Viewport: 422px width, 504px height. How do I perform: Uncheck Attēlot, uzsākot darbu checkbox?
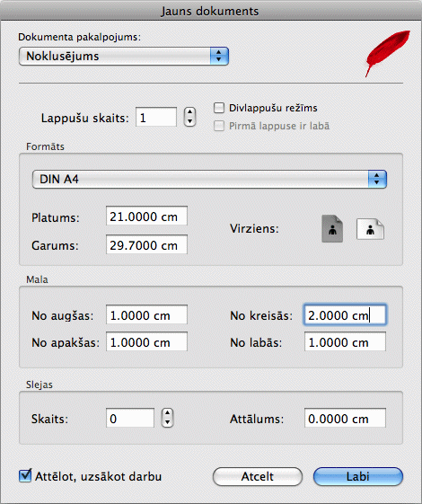tap(25, 476)
